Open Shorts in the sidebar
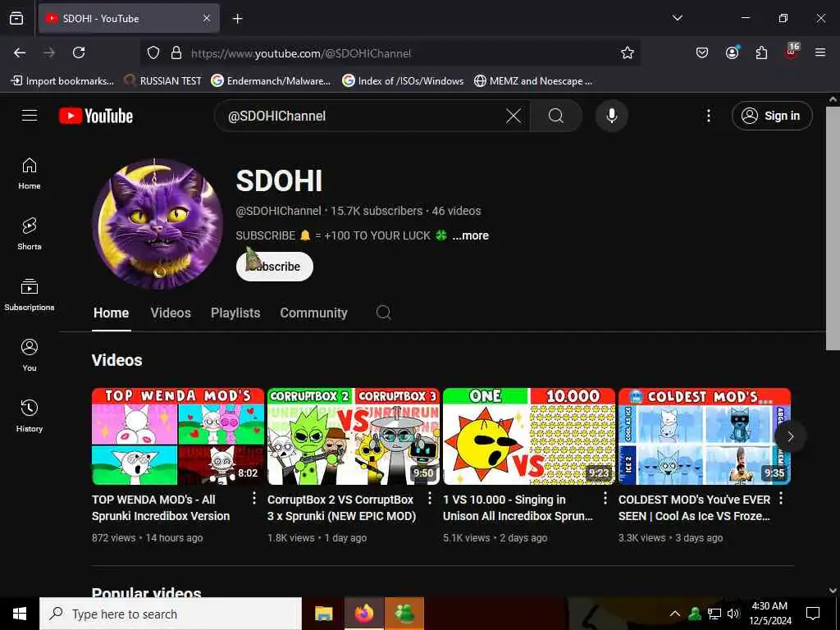This screenshot has height=630, width=840. [30, 234]
